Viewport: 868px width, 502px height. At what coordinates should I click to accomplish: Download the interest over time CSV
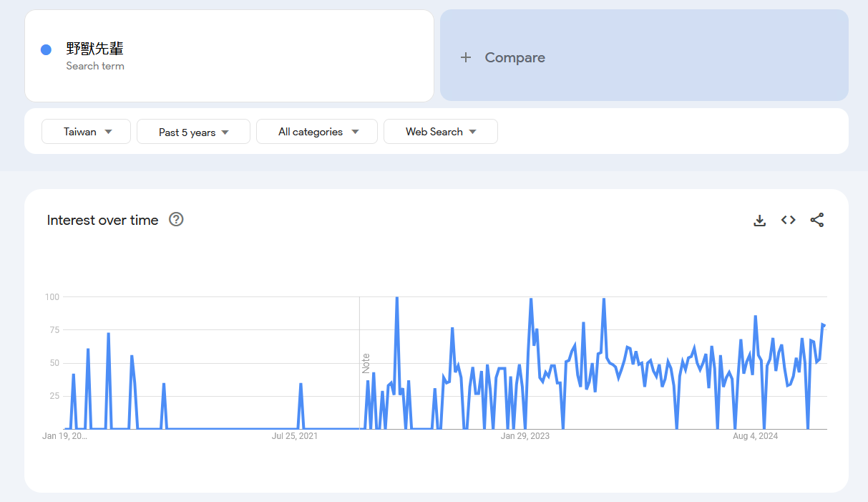click(759, 221)
